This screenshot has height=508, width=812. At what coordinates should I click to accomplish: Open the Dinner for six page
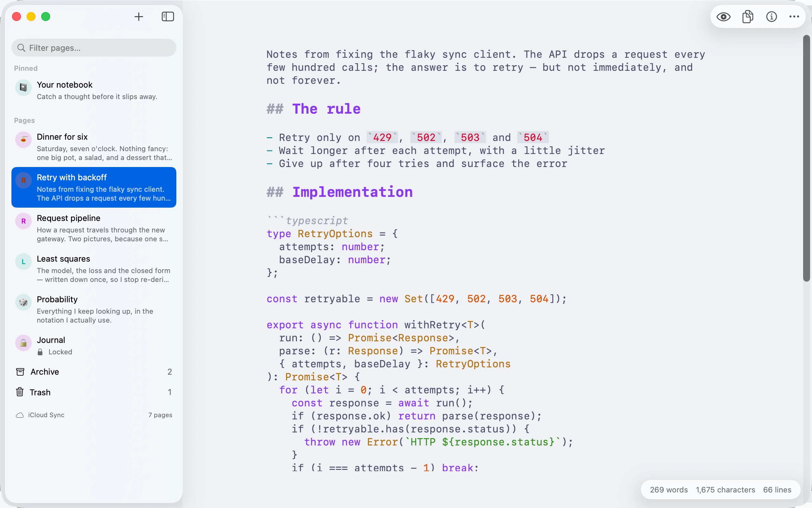click(94, 147)
